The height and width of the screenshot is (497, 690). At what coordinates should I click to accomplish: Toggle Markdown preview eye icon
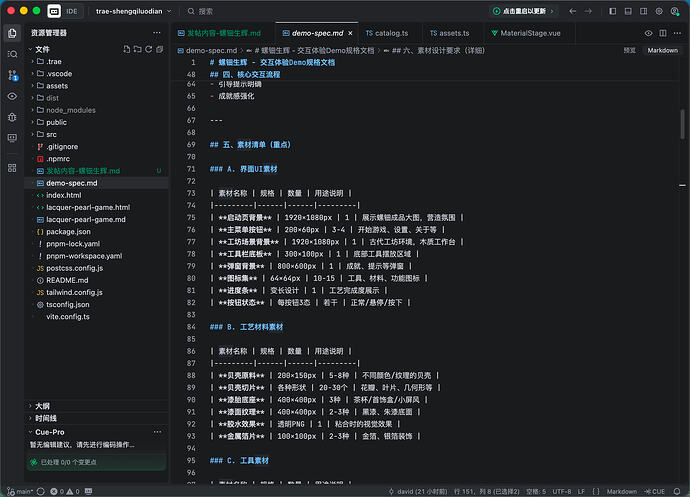coord(649,33)
